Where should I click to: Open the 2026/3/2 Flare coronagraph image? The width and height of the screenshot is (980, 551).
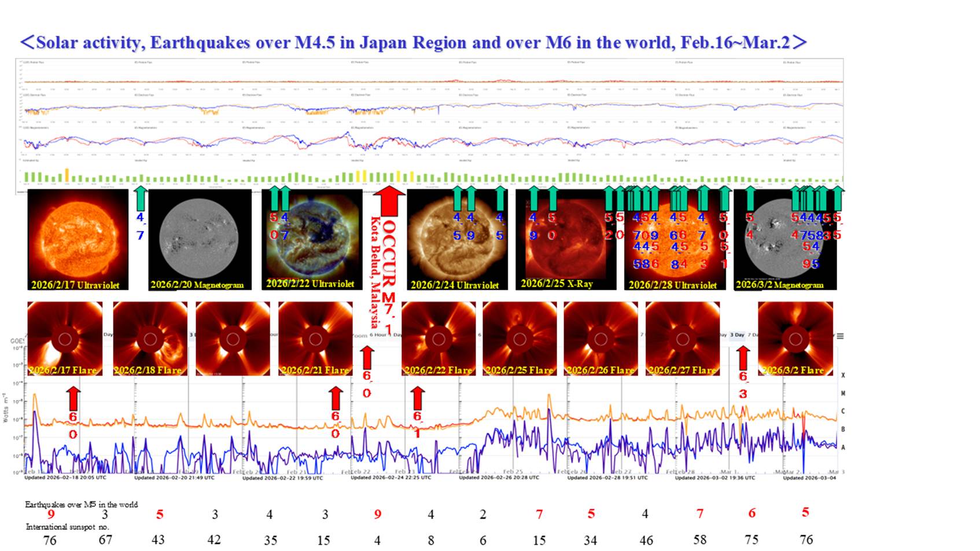click(x=795, y=339)
